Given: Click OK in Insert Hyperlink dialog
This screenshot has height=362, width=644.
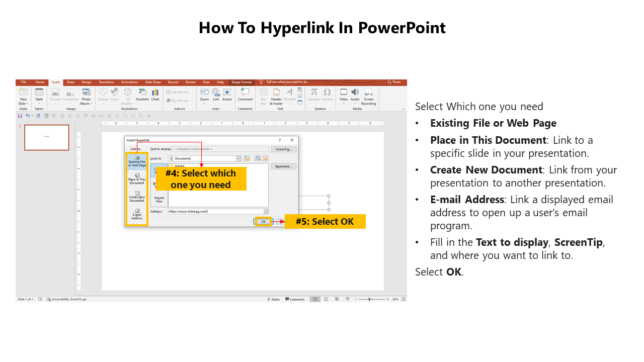Looking at the screenshot, I should pos(263,221).
